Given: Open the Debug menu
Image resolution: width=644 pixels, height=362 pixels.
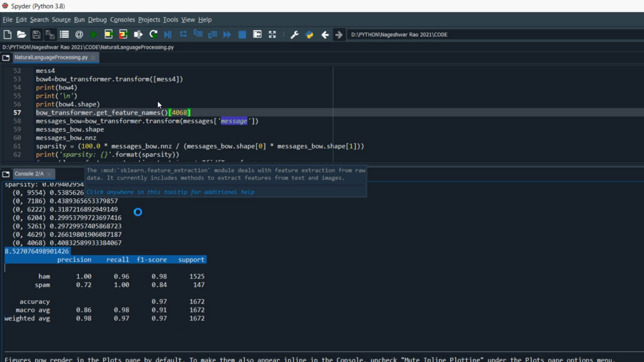Looking at the screenshot, I should tap(97, 20).
